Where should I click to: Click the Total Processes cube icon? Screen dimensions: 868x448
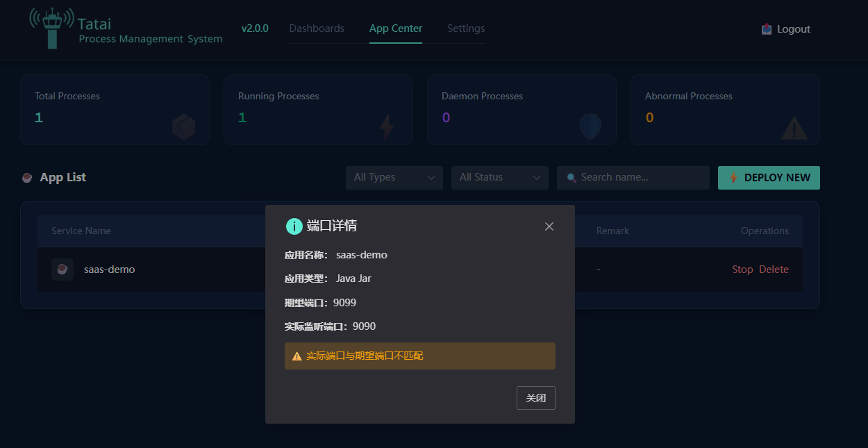pyautogui.click(x=183, y=127)
